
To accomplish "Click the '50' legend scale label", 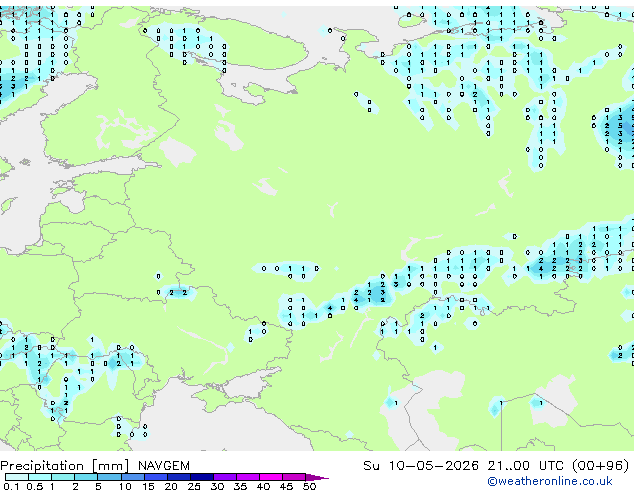I will 310,486.
